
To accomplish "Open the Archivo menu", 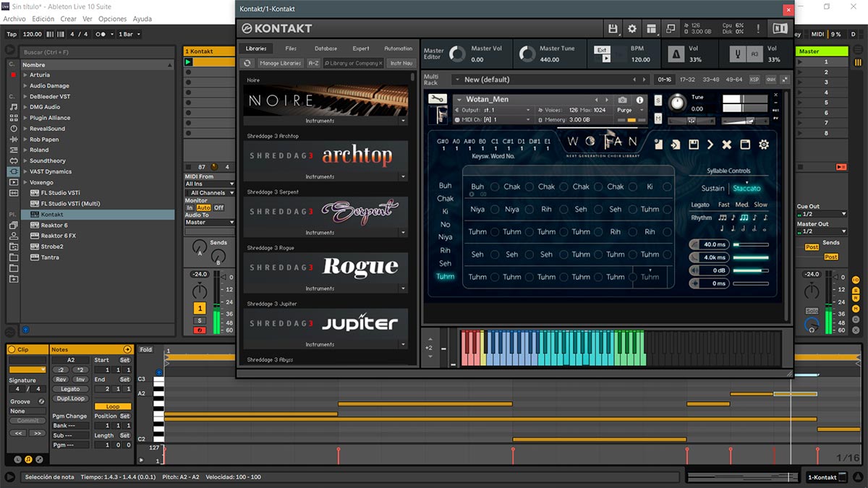I will pyautogui.click(x=14, y=19).
